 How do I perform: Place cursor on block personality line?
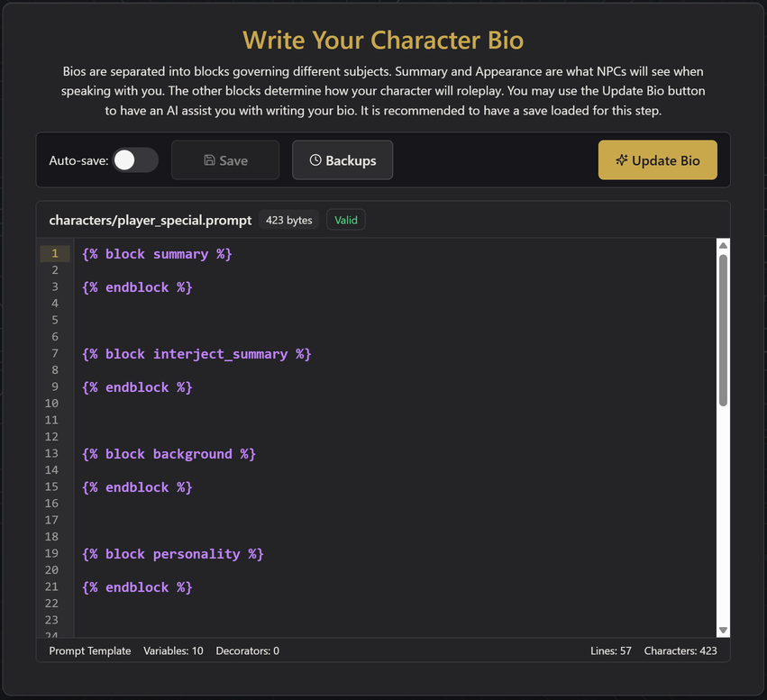click(x=173, y=554)
